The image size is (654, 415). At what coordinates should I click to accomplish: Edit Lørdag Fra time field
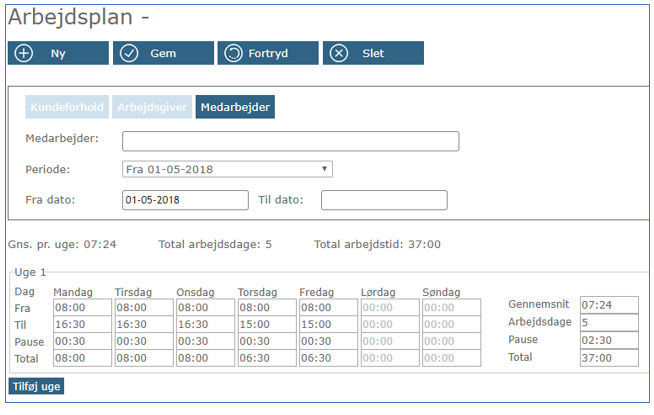(x=390, y=308)
